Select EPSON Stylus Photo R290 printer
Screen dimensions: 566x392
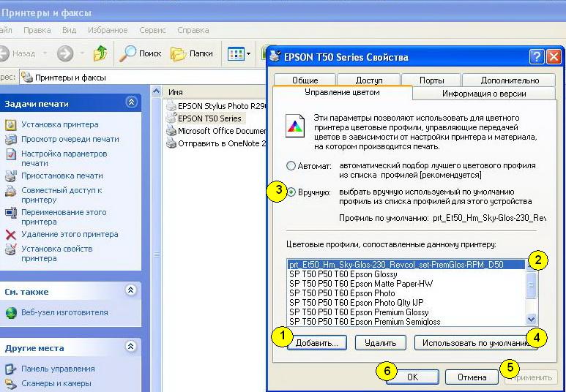tap(217, 106)
